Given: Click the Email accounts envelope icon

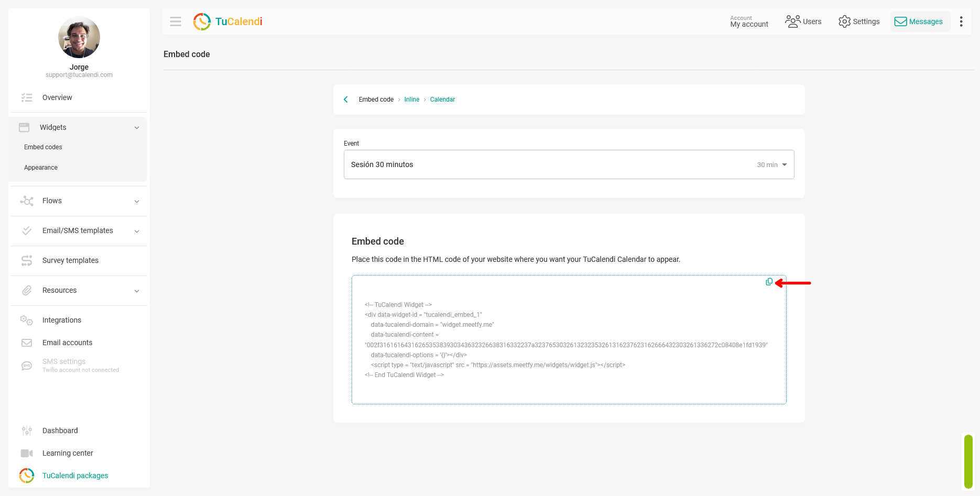Looking at the screenshot, I should coord(27,343).
